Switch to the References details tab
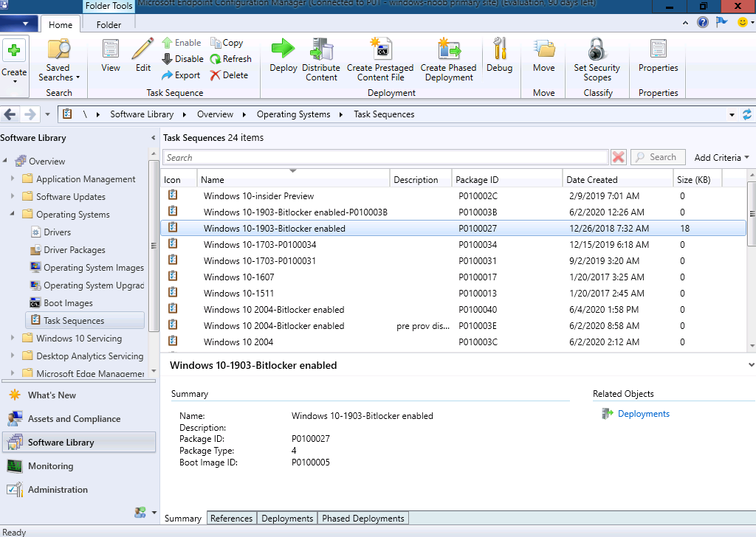The width and height of the screenshot is (756, 537). click(231, 519)
